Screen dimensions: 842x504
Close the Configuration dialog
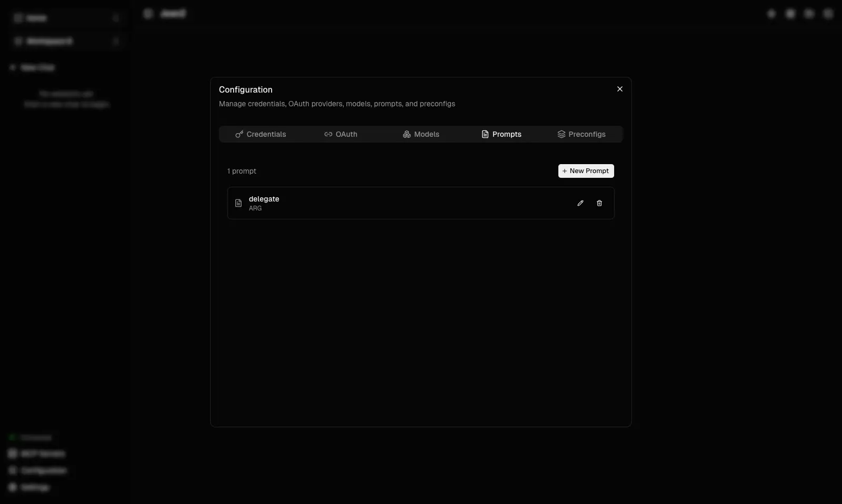(619, 89)
